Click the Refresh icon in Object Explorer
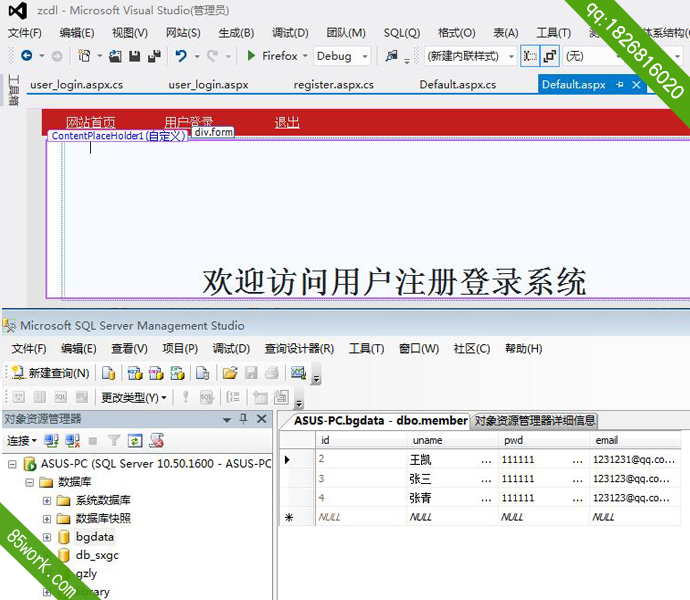Image resolution: width=690 pixels, height=600 pixels. tap(135, 440)
